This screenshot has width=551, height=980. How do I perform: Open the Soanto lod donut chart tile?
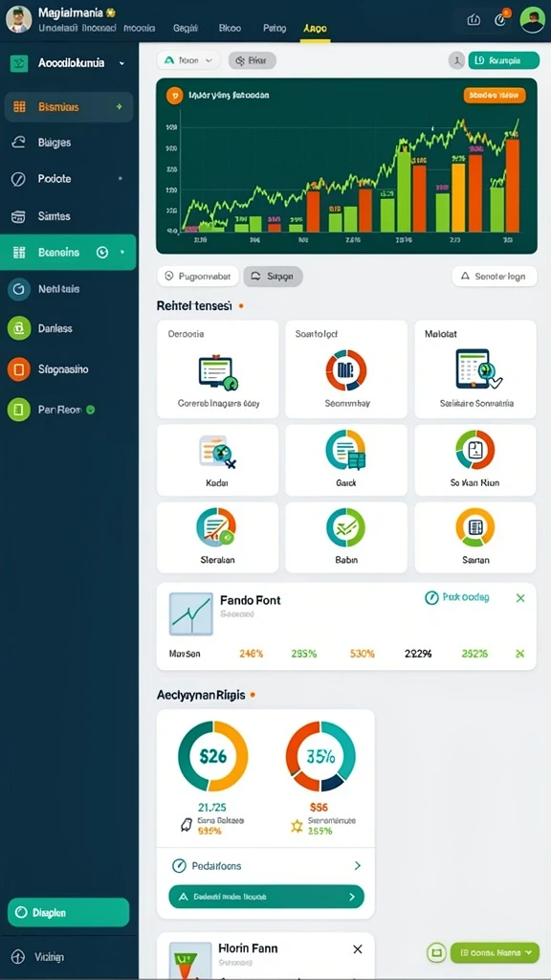click(x=346, y=369)
